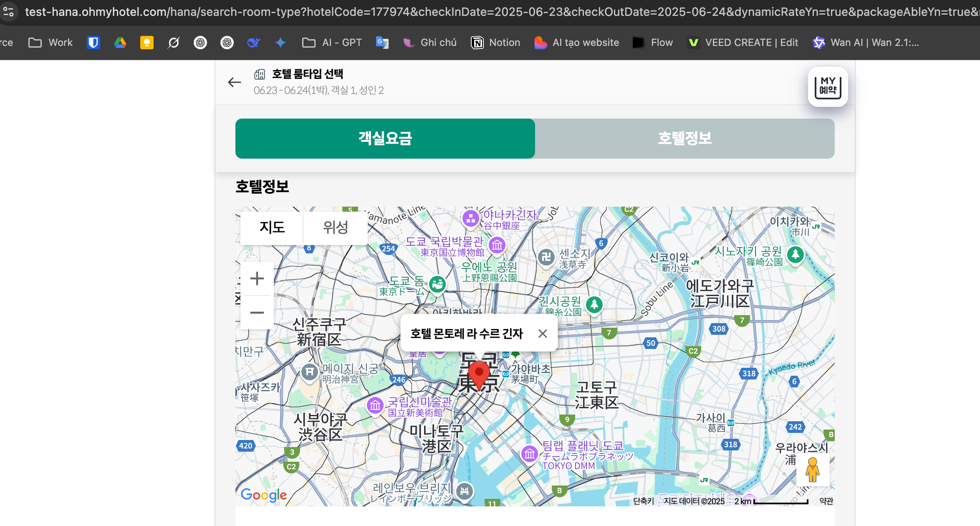This screenshot has height=526, width=980.
Task: Click the teamLab Planets Tokyo marker
Action: pos(530,453)
